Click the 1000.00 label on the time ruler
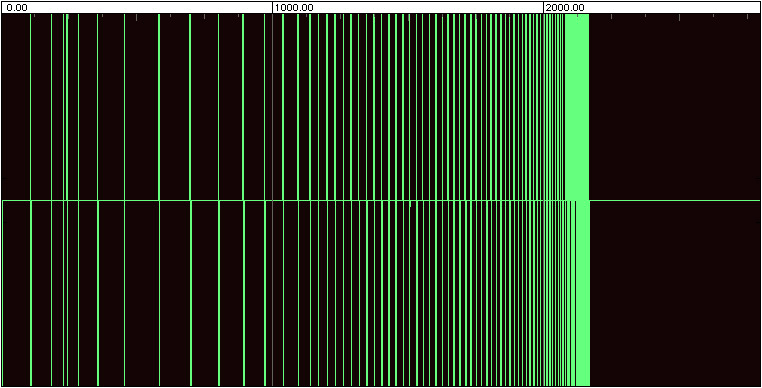 (294, 8)
